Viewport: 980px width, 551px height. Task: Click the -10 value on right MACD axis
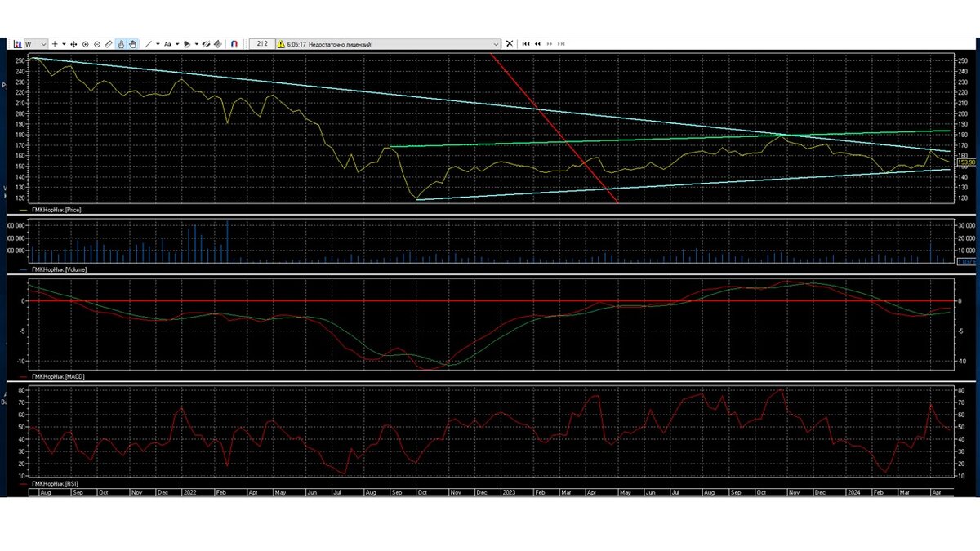pos(964,361)
